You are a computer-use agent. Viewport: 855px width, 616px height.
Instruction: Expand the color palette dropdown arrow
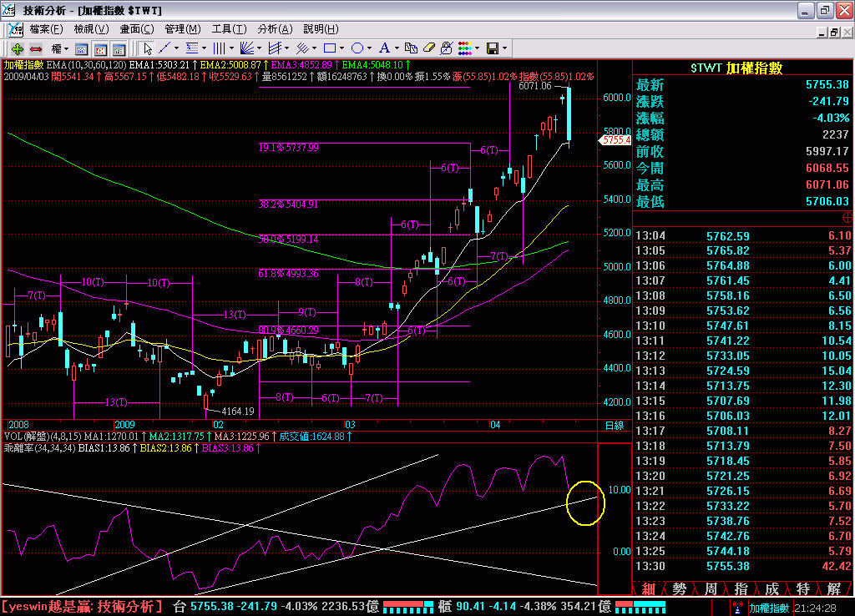point(477,48)
